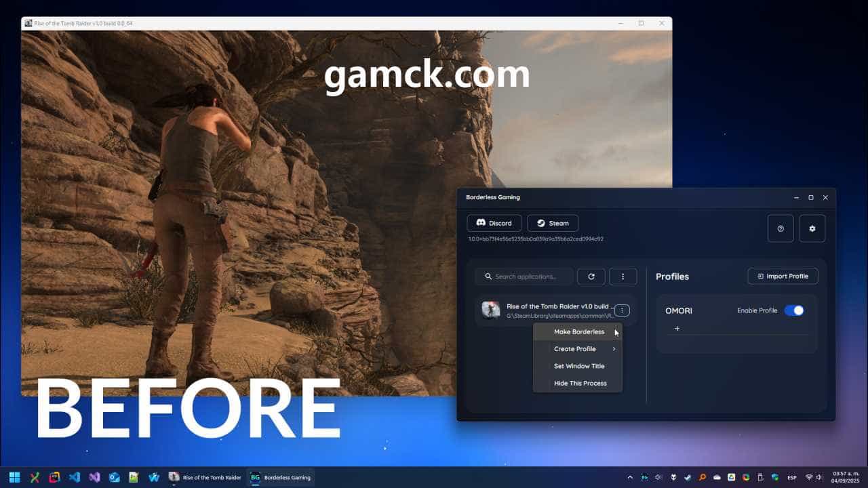Click the Import Profile button
Screen dimensions: 868x488
[x=783, y=276]
